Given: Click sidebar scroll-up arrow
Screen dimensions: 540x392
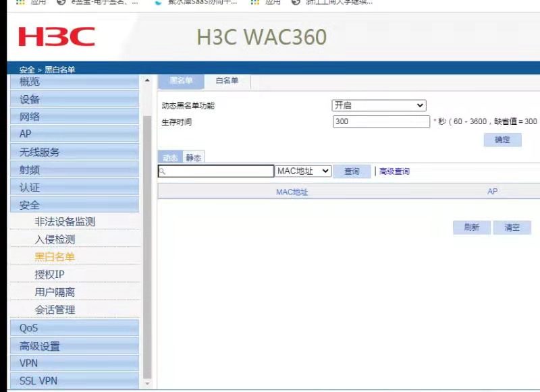Looking at the screenshot, I should pyautogui.click(x=147, y=80).
